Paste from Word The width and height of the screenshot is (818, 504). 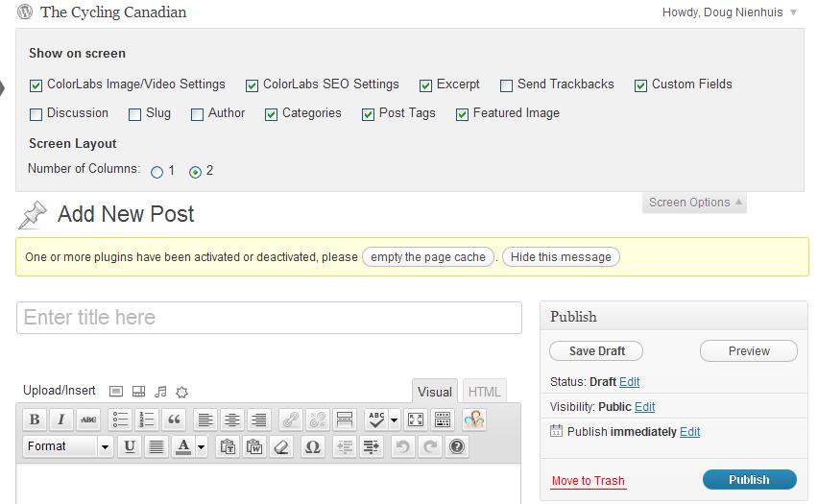[x=254, y=446]
